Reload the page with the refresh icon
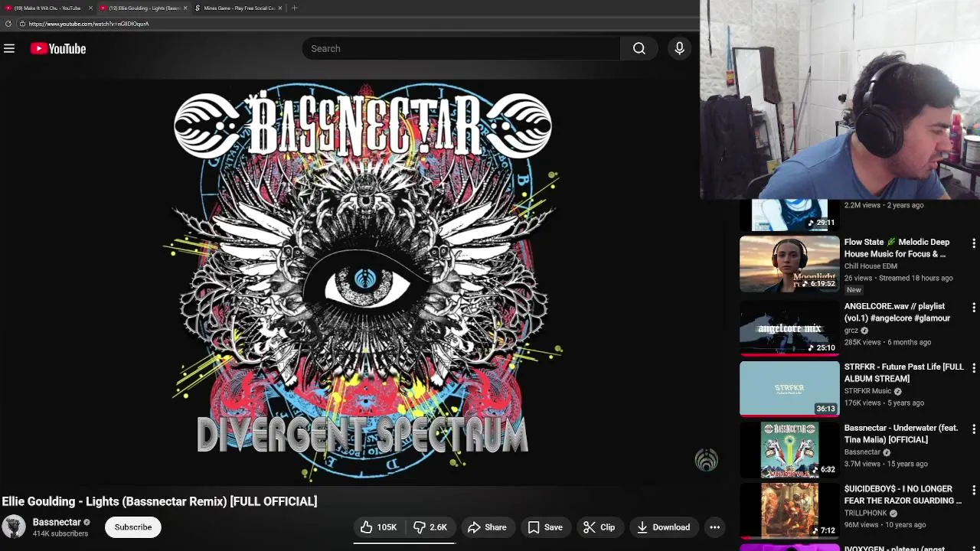The image size is (980, 551). pos(8,24)
